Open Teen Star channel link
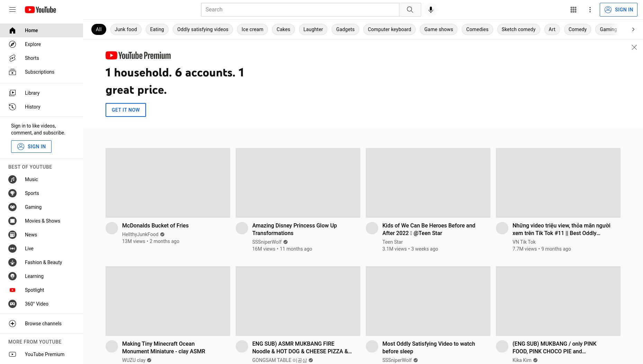Screen dimensions: 643x364 392,242
